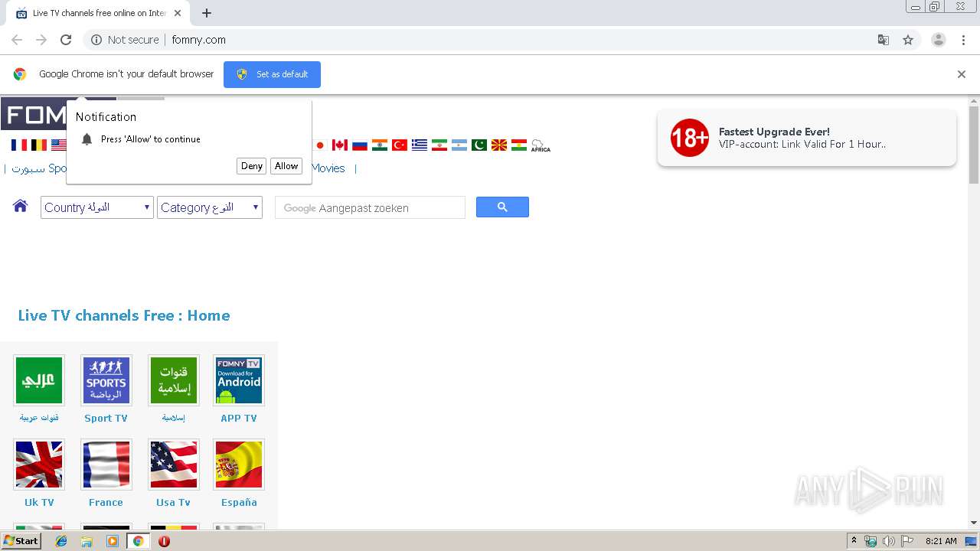Click the 8:21 AM system clock
The width and height of the screenshot is (980, 551).
[941, 541]
